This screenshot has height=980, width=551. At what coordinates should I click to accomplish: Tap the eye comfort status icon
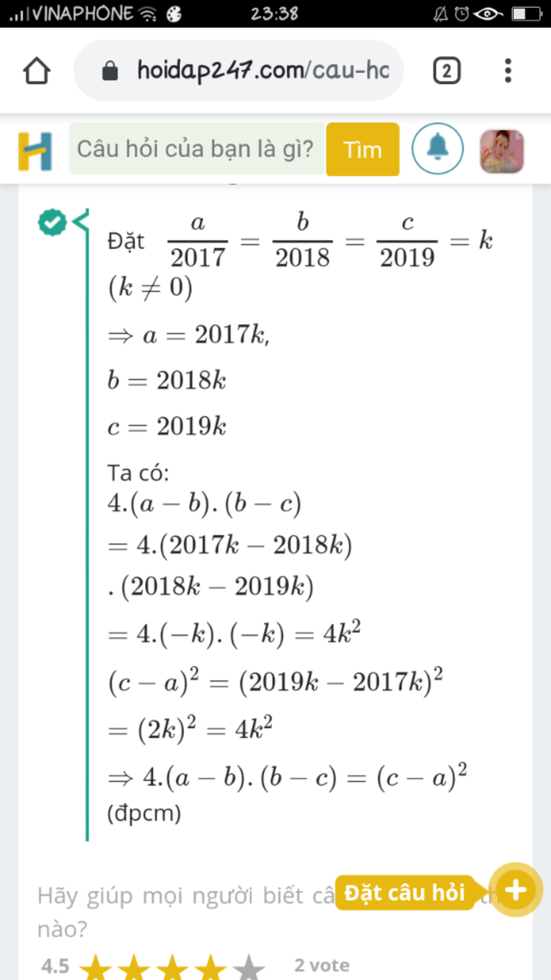pos(488,13)
